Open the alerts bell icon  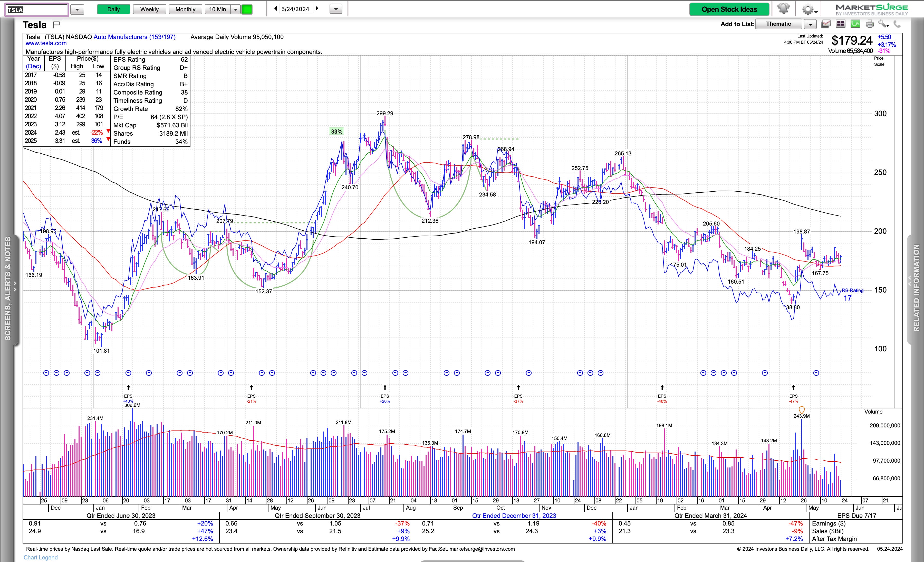(x=783, y=9)
